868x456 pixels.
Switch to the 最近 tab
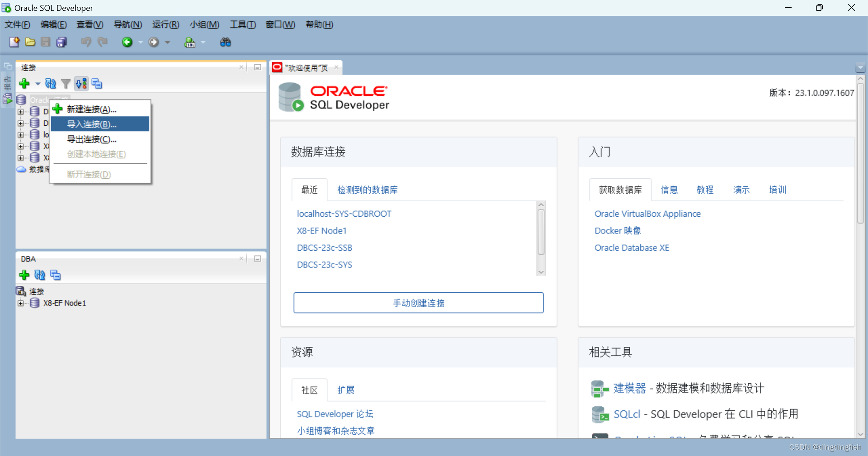click(x=310, y=190)
